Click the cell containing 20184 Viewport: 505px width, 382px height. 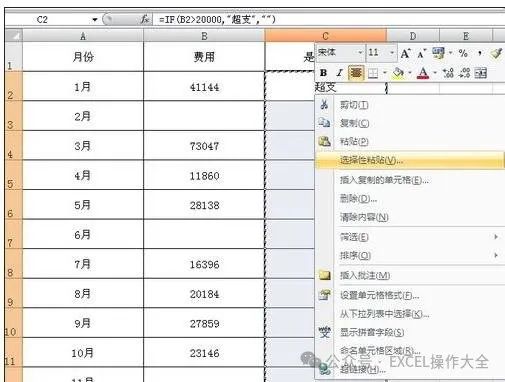204,294
